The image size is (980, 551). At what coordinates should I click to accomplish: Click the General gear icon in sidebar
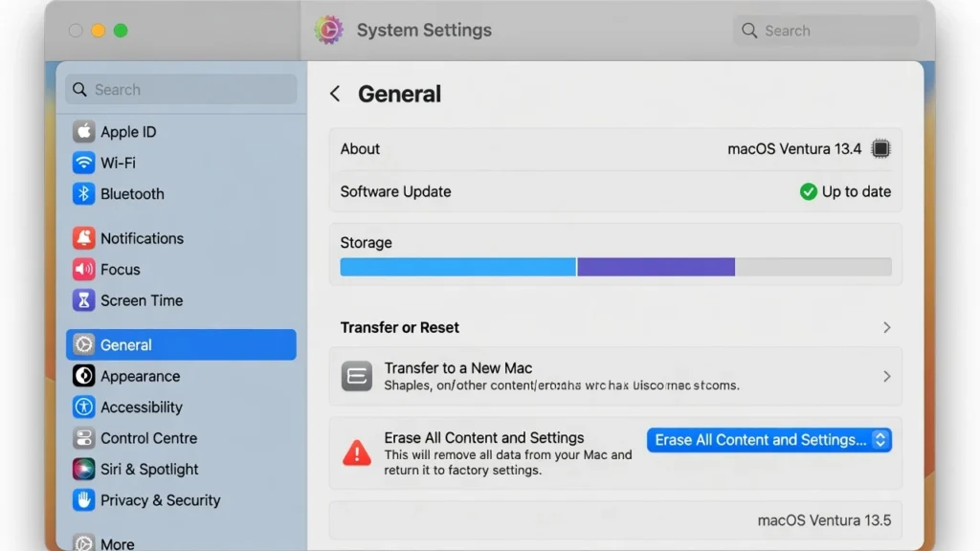tap(84, 344)
